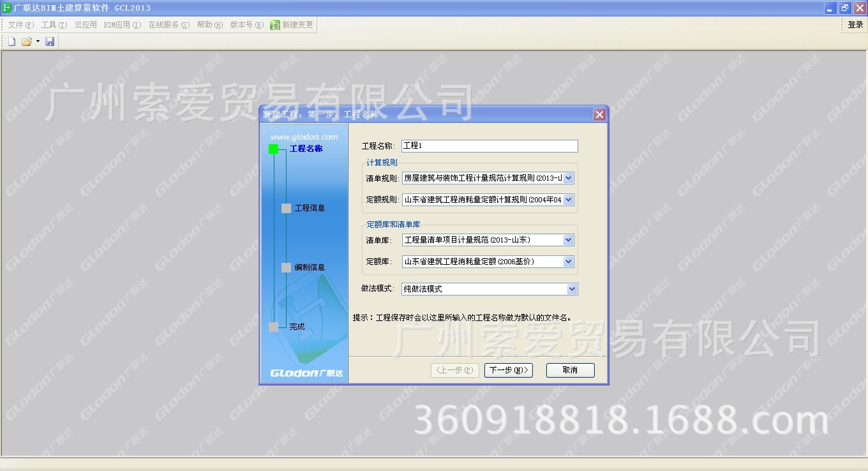This screenshot has width=868, height=471.
Task: Expand the 清单库 dropdown
Action: click(x=569, y=241)
